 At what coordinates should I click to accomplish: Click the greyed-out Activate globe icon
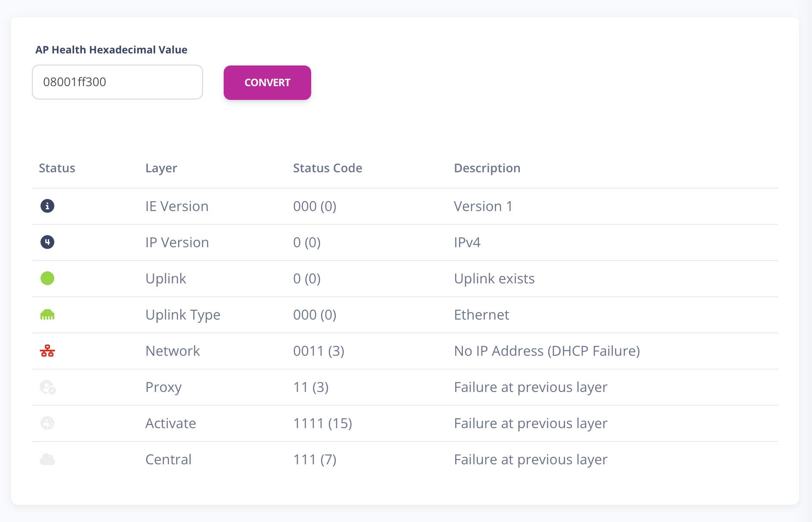47,423
